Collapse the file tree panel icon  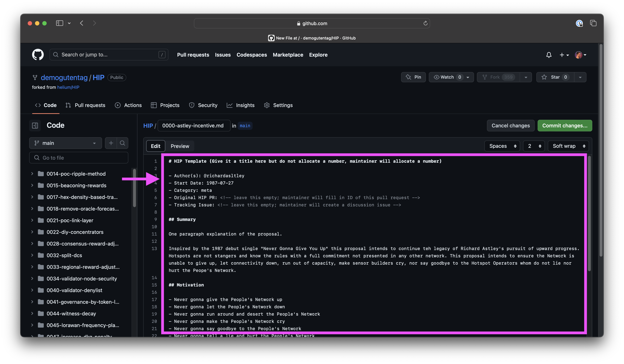(35, 125)
